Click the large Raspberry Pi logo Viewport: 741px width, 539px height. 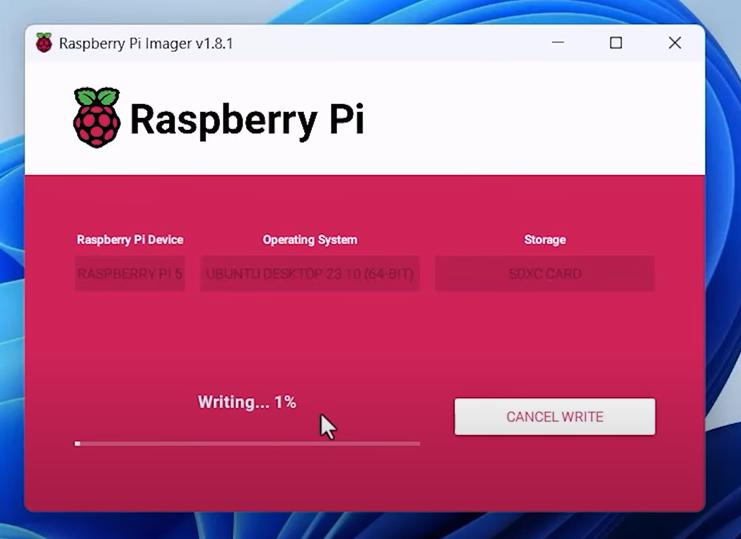pyautogui.click(x=96, y=118)
